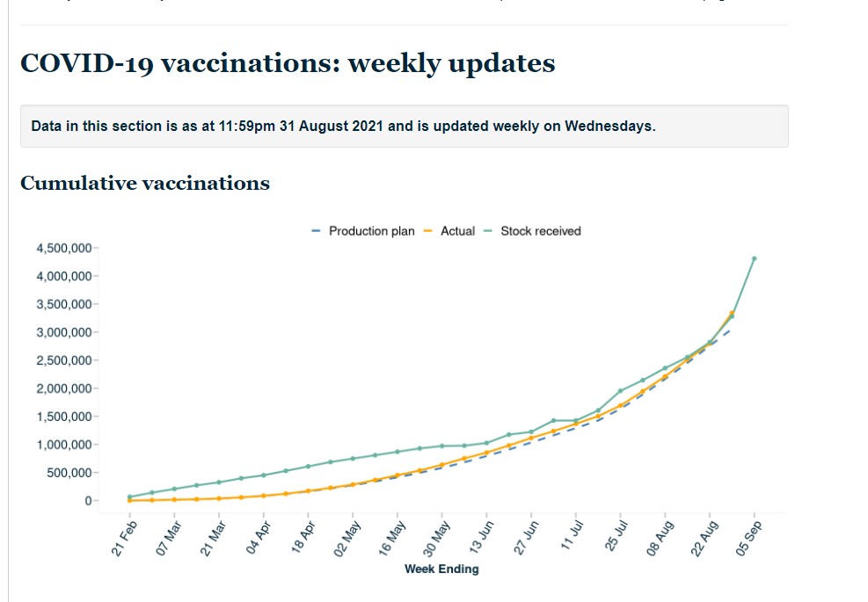868x602 pixels.
Task: Click the 05 Sep x-axis label
Action: (x=749, y=535)
